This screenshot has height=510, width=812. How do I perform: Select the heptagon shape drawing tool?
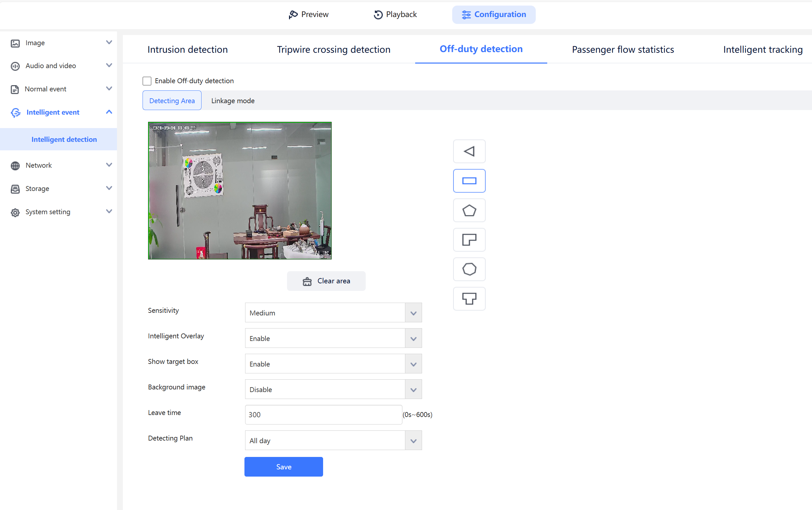coord(469,269)
